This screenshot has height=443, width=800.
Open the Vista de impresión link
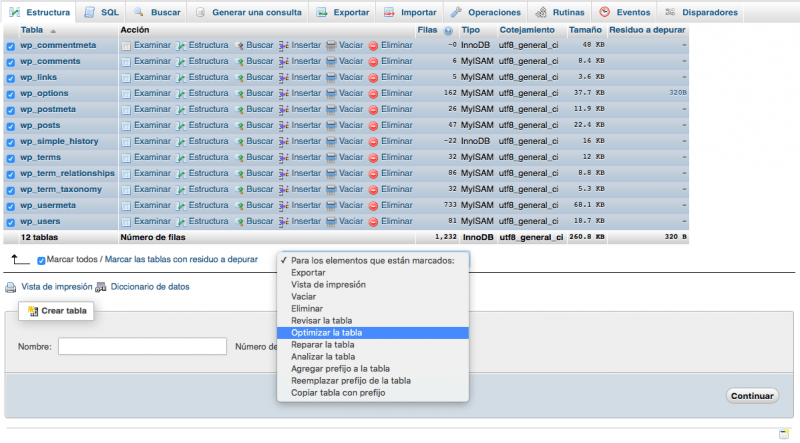(57, 287)
